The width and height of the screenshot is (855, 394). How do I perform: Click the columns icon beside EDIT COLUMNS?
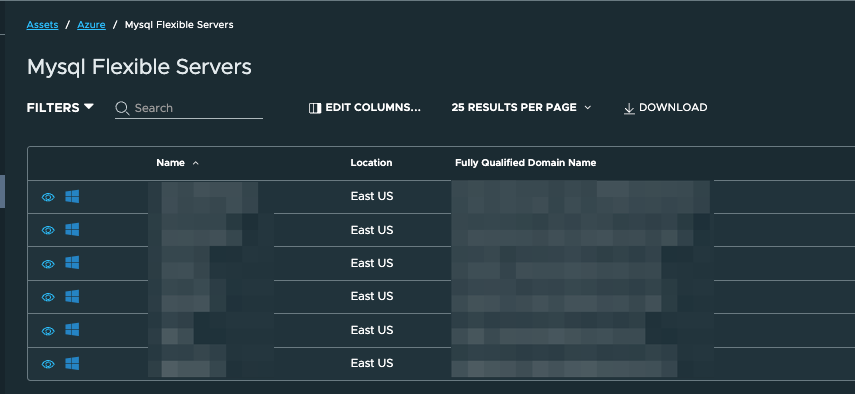coord(315,108)
